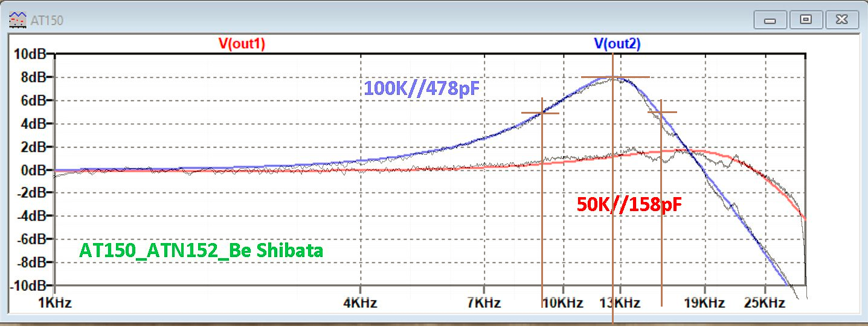The image size is (868, 332).
Task: Select the V(out2) trace label
Action: 617,44
